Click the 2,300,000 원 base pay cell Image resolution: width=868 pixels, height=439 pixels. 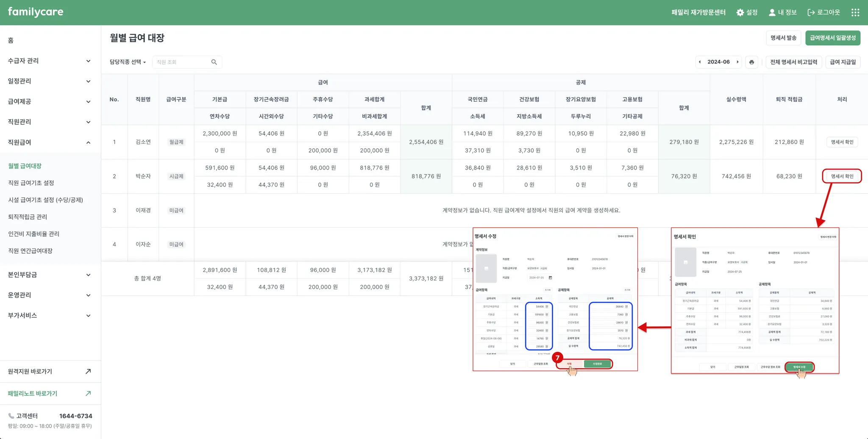click(220, 133)
